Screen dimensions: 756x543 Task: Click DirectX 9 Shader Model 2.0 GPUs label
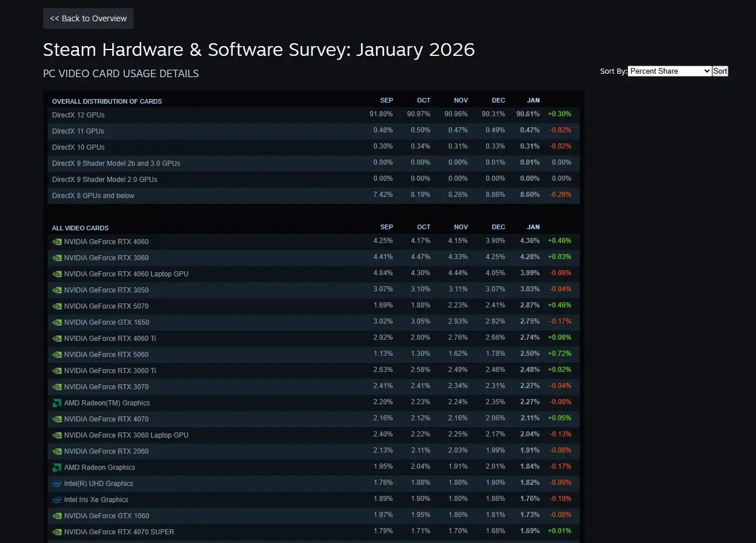tap(105, 180)
